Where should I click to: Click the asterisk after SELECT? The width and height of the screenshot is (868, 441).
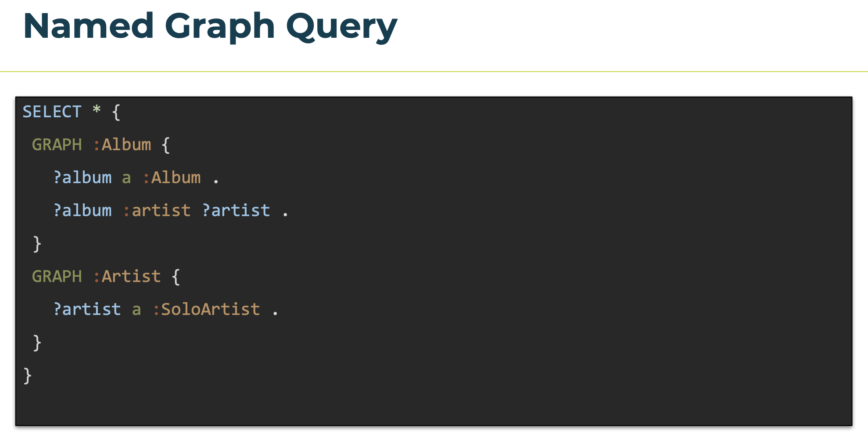coord(97,109)
